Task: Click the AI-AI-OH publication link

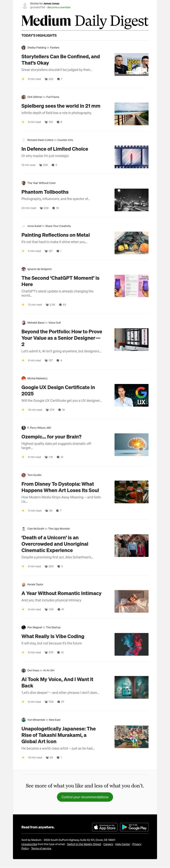Action: (x=49, y=670)
